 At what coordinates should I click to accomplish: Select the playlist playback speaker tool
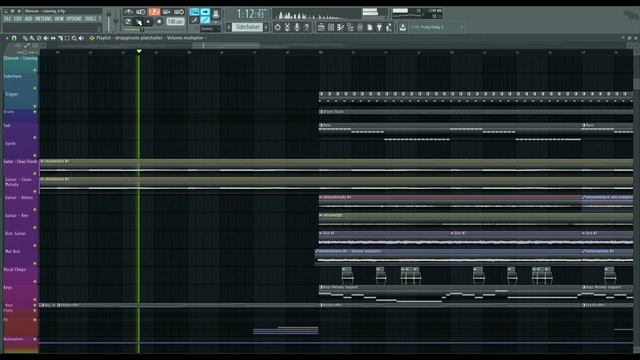point(81,38)
